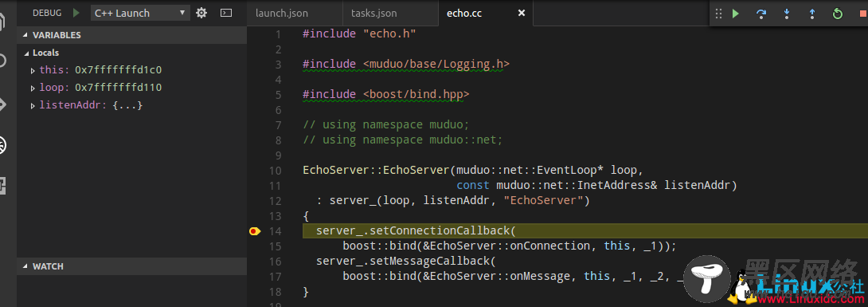Open launch.json with the gear icon

pyautogui.click(x=201, y=13)
